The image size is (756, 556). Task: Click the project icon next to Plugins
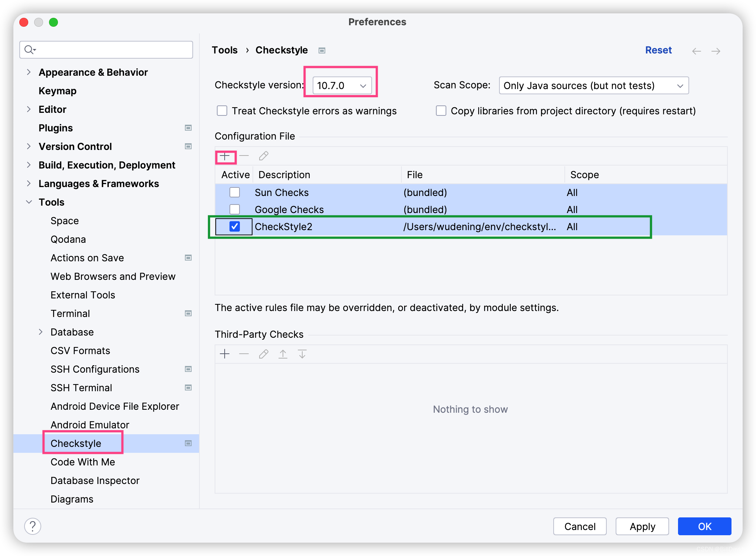click(188, 128)
